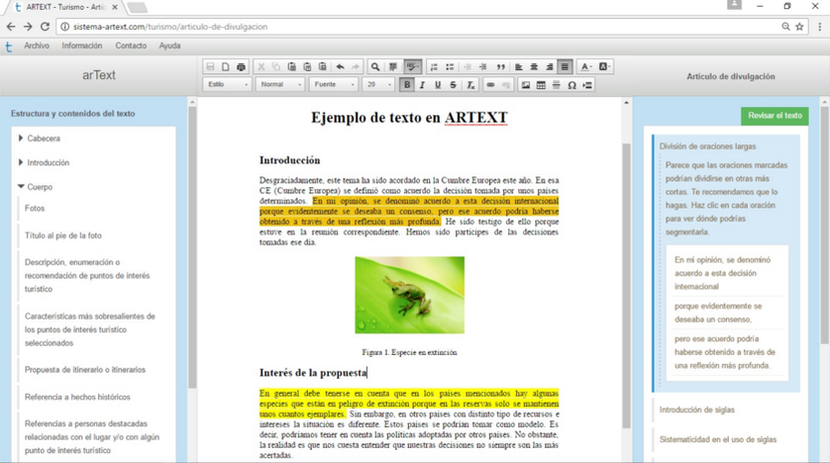830x463 pixels.
Task: Toggle underline formatting
Action: click(x=437, y=85)
